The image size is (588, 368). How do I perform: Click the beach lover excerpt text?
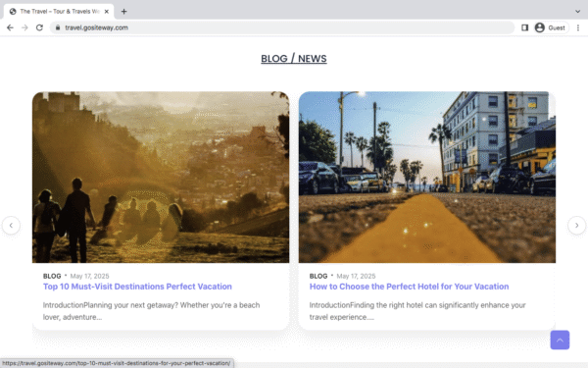pos(151,311)
